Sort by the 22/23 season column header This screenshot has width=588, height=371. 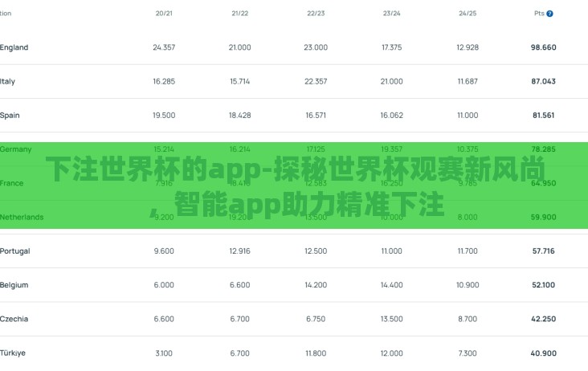coord(316,14)
